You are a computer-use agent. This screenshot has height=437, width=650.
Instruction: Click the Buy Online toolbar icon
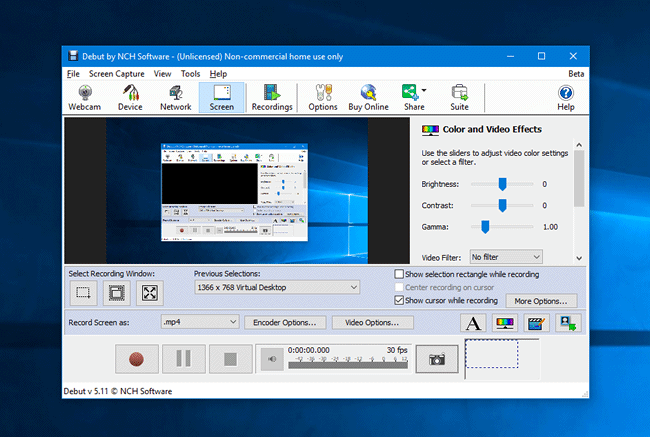[x=368, y=98]
